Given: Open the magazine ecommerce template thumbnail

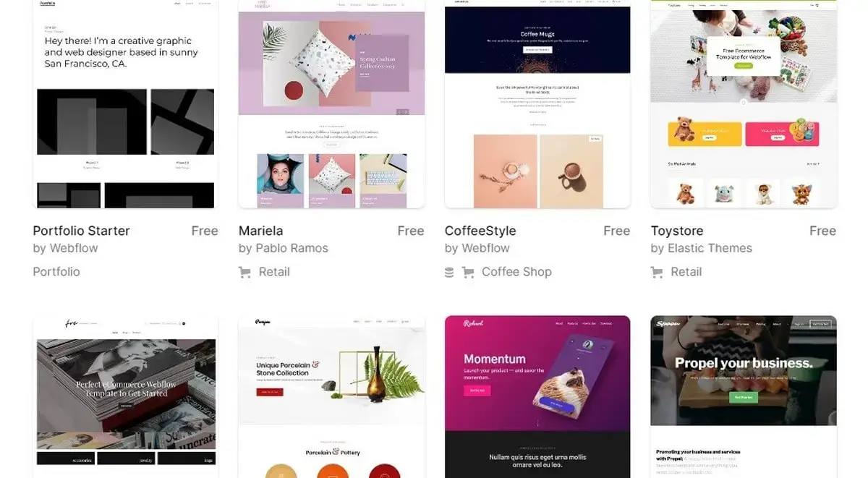Looking at the screenshot, I should coord(125,397).
